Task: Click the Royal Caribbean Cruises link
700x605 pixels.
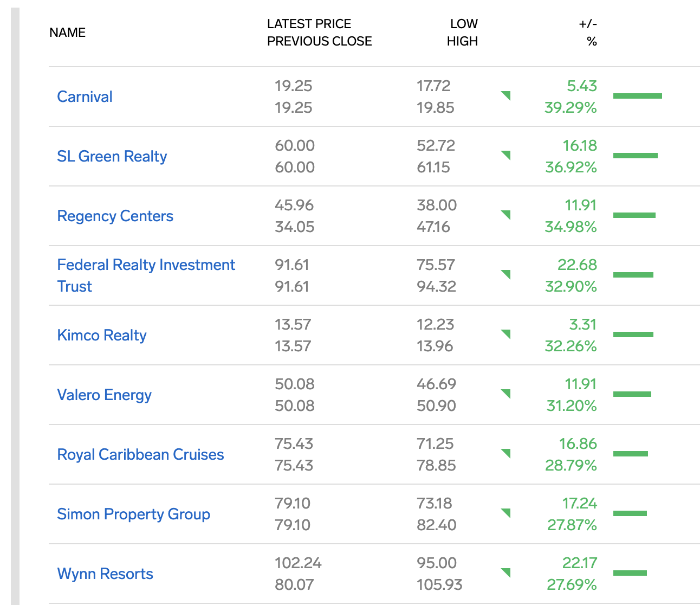Action: [140, 454]
